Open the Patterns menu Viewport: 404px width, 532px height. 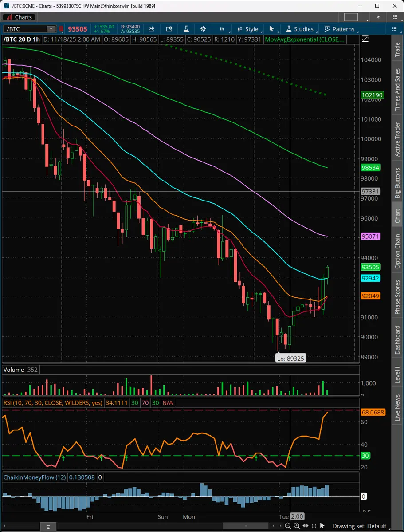pos(340,29)
